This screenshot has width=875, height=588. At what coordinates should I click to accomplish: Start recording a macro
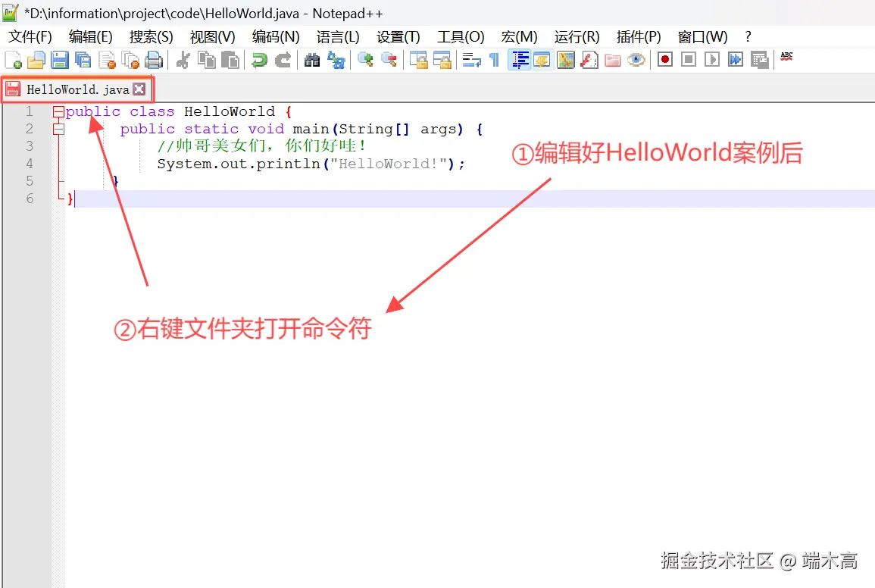[x=666, y=59]
